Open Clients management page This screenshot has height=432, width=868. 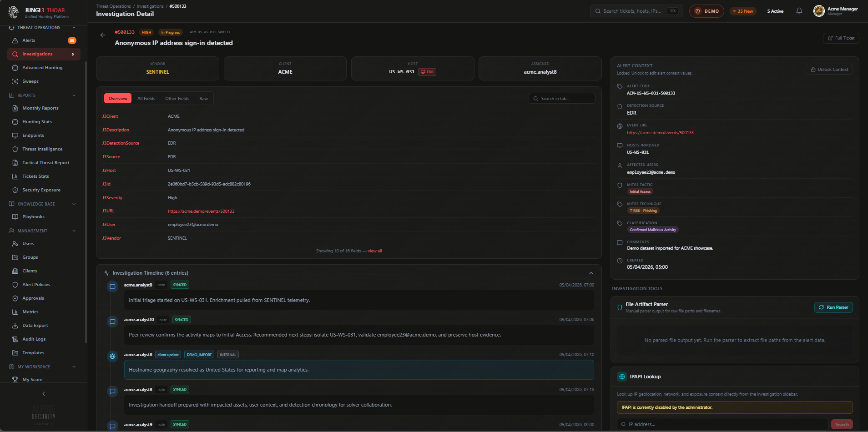click(44, 271)
